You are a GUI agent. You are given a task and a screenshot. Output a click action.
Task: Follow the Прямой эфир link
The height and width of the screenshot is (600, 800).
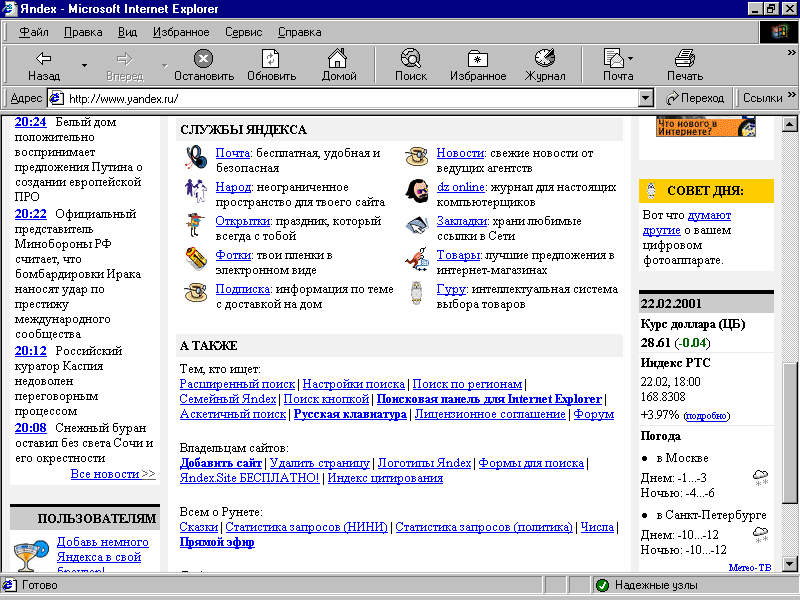pyautogui.click(x=217, y=542)
